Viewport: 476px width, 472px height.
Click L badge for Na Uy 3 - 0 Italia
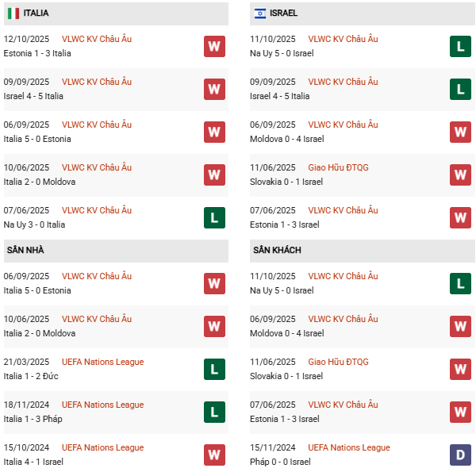[214, 217]
